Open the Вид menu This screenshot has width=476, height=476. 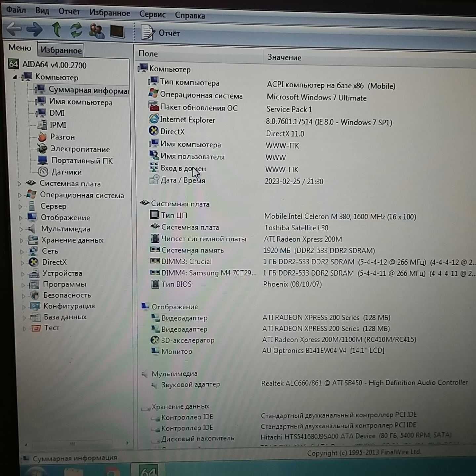pos(42,11)
